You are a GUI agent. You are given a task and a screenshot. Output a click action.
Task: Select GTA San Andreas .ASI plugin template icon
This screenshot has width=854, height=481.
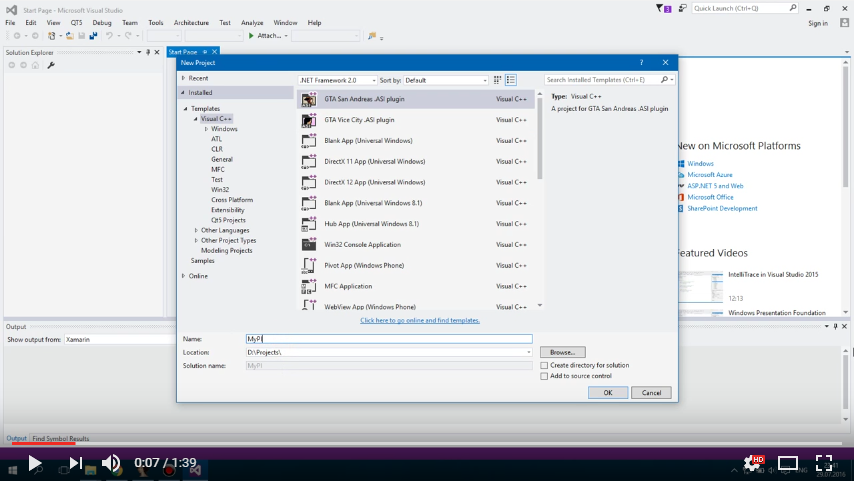coord(309,99)
